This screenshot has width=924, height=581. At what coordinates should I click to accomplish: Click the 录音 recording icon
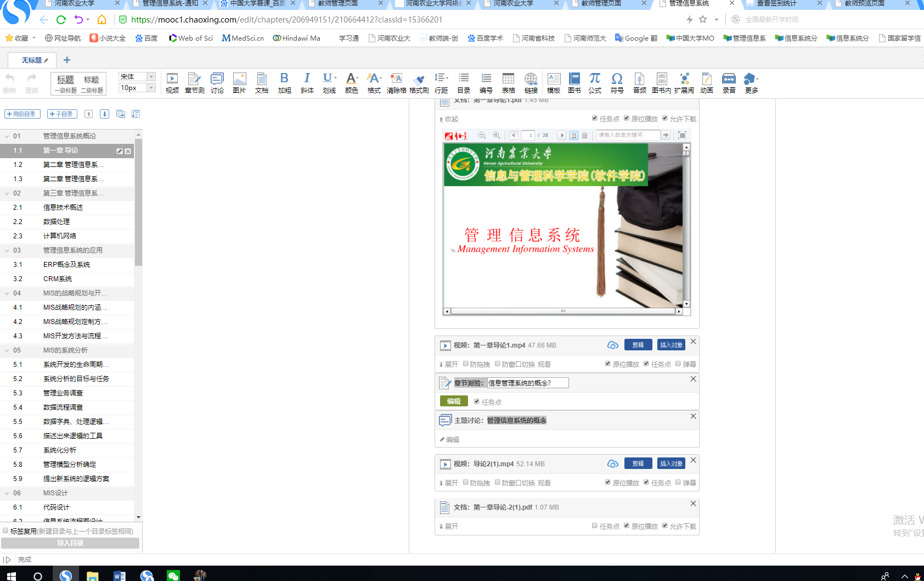(729, 83)
